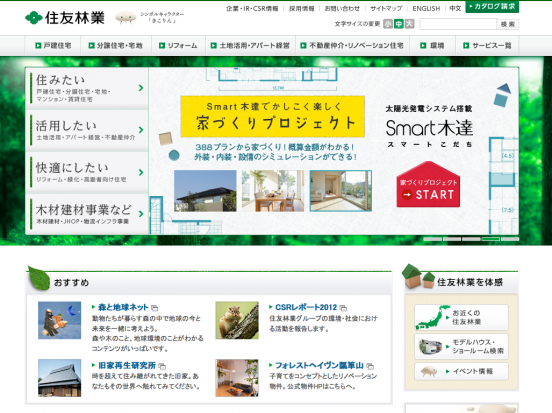The image size is (552, 413).
Task: Click 木材建材・JHOP・物流インフラ事業 subtitle
Action: (82, 221)
